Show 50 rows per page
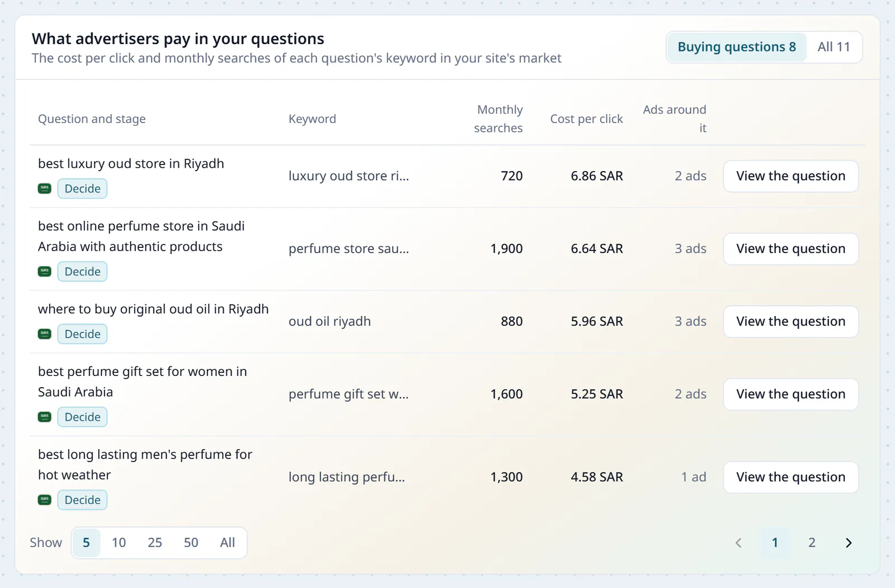Image resolution: width=895 pixels, height=588 pixels. [191, 543]
